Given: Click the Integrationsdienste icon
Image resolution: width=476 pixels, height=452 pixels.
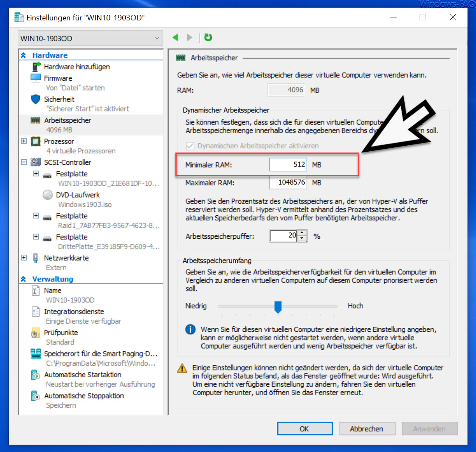Looking at the screenshot, I should coord(35,311).
